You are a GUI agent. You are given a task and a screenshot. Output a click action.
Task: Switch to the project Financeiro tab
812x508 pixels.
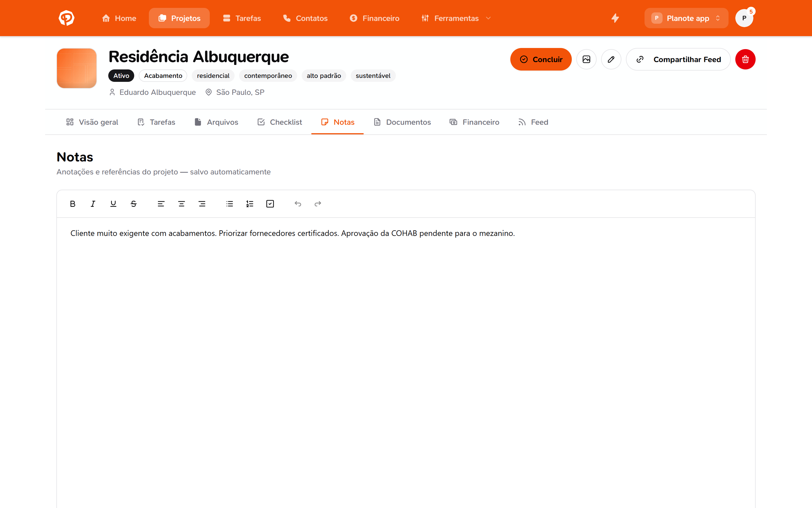[475, 122]
